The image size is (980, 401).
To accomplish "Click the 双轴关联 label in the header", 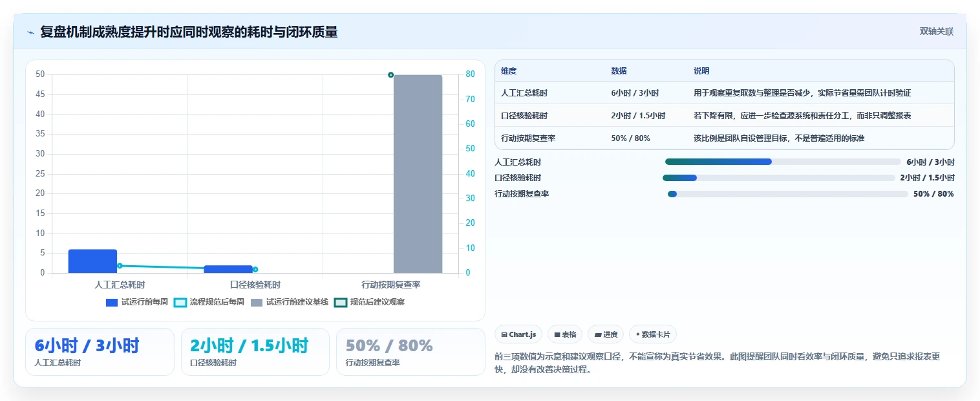I will point(937,32).
